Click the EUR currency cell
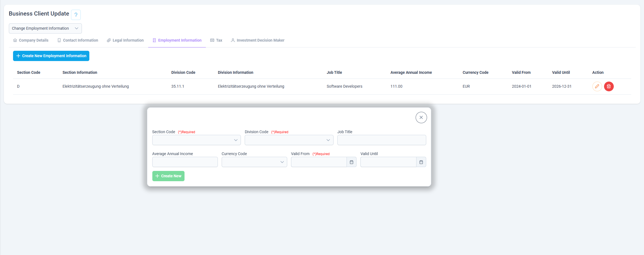The width and height of the screenshot is (644, 255). [x=466, y=86]
